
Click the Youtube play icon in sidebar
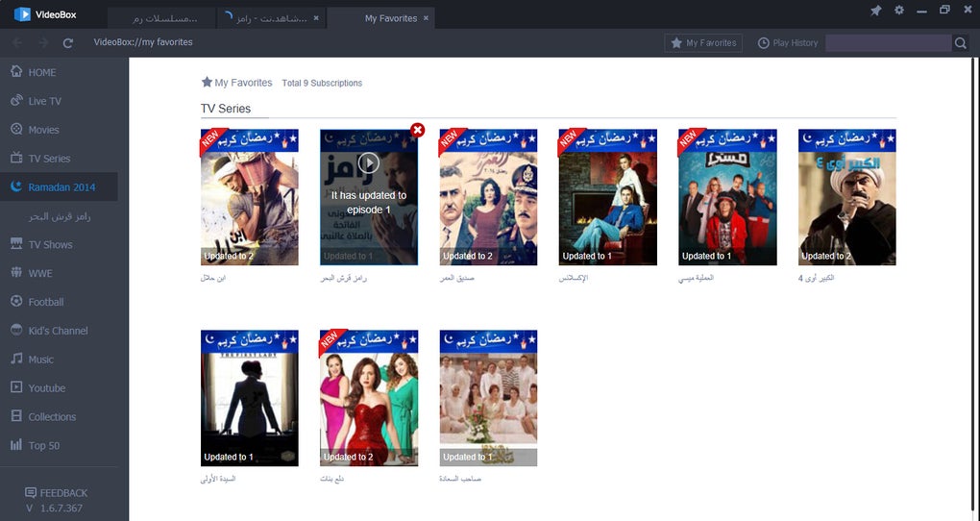pyautogui.click(x=16, y=387)
